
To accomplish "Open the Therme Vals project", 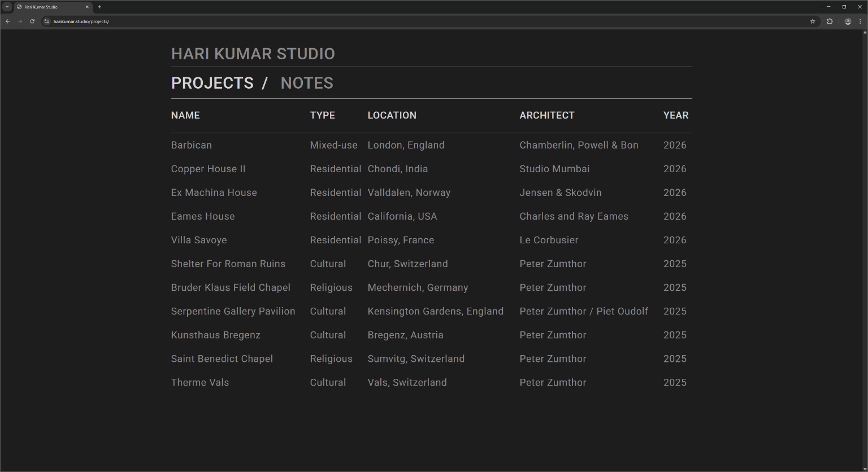I will point(200,382).
